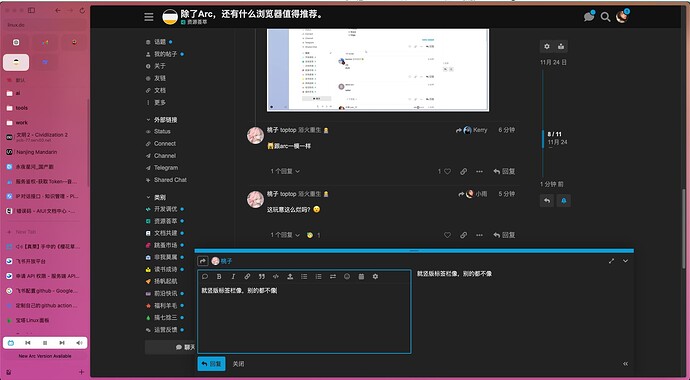The height and width of the screenshot is (380, 690).
Task: Copy link of the "这玩意这么烂吗?" post
Action: (463, 235)
